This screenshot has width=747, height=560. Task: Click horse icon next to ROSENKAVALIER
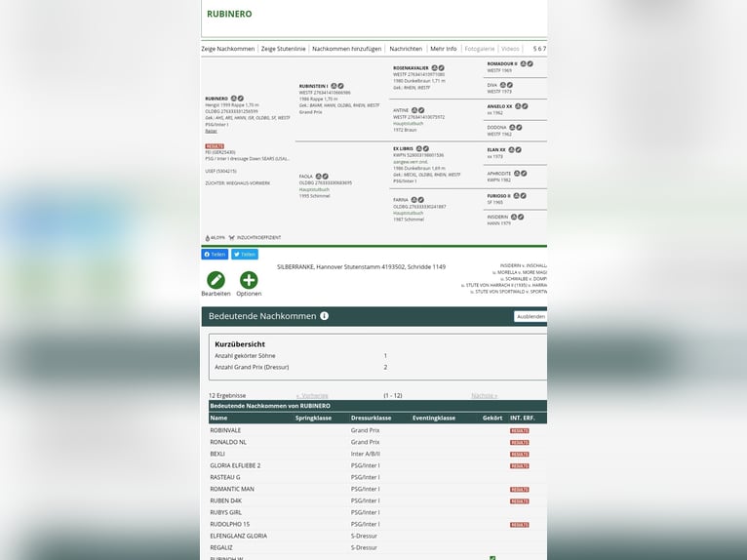434,68
